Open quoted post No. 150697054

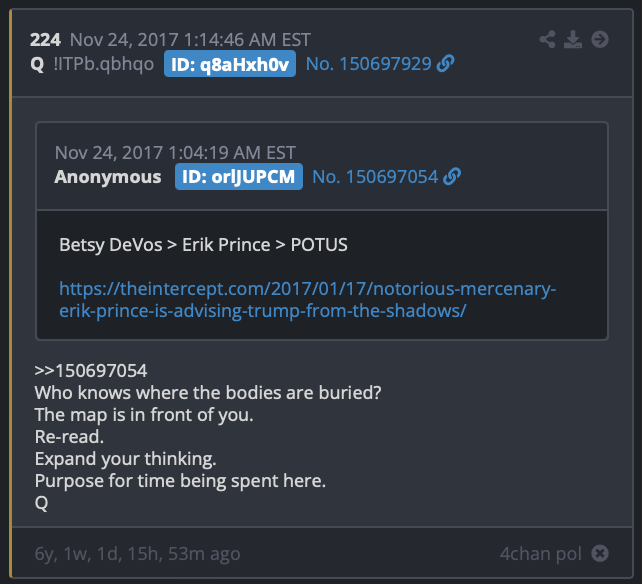[x=375, y=177]
